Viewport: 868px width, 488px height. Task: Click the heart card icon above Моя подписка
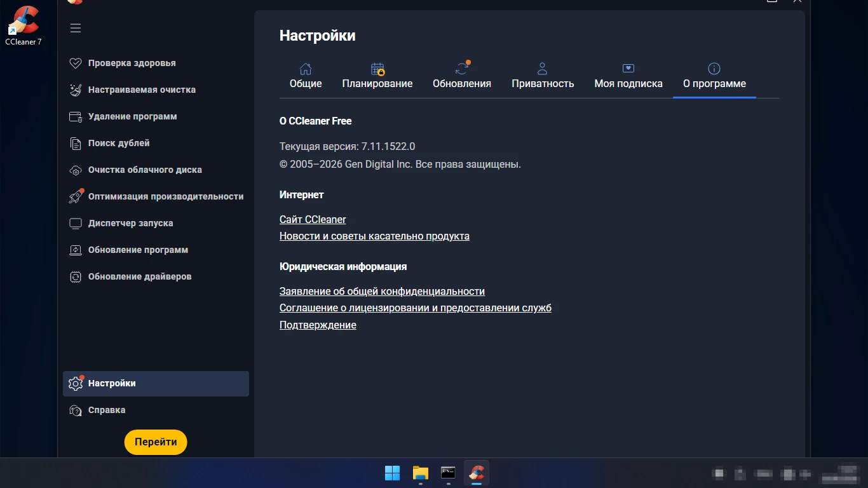628,69
